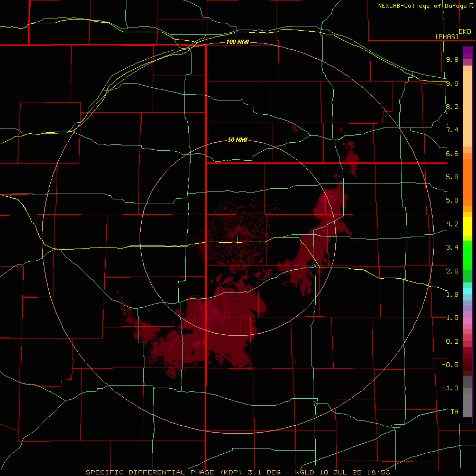The width and height of the screenshot is (476, 476).
Task: Click the 50 NMI range ring label
Action: coord(237,140)
